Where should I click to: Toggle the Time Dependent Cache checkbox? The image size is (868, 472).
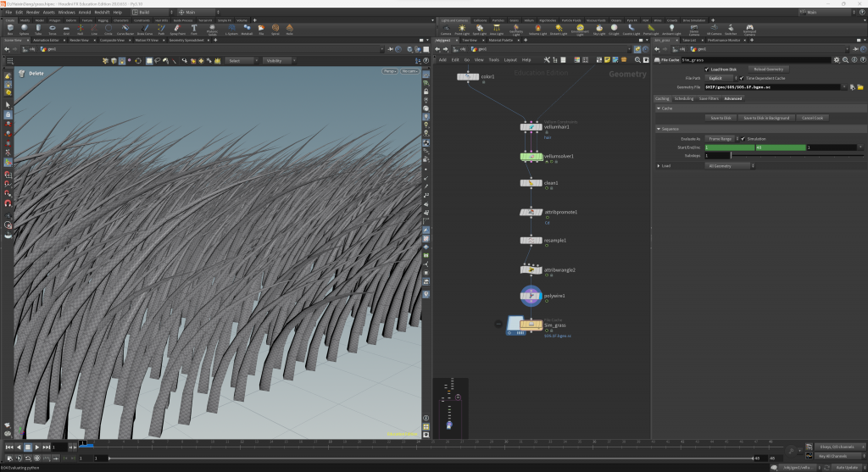pyautogui.click(x=742, y=78)
